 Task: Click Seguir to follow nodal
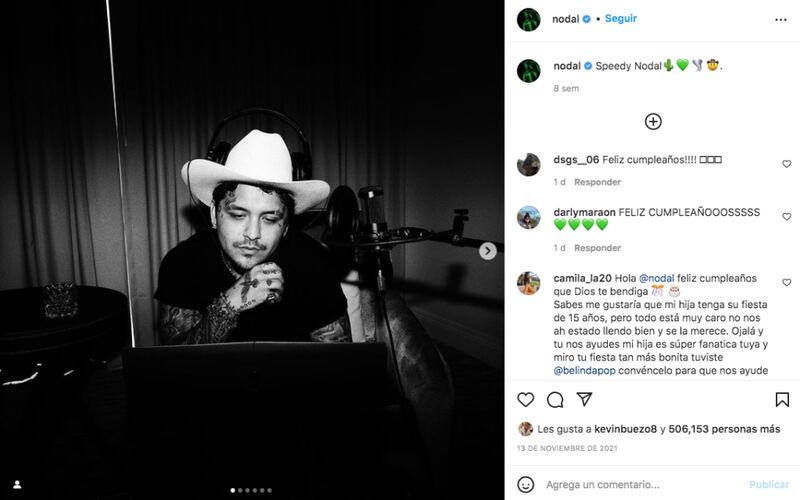click(x=620, y=18)
